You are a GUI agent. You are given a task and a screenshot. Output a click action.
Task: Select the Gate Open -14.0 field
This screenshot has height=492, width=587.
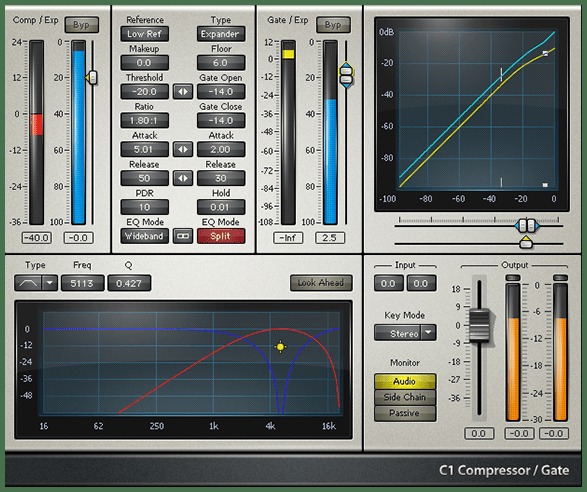pos(221,91)
